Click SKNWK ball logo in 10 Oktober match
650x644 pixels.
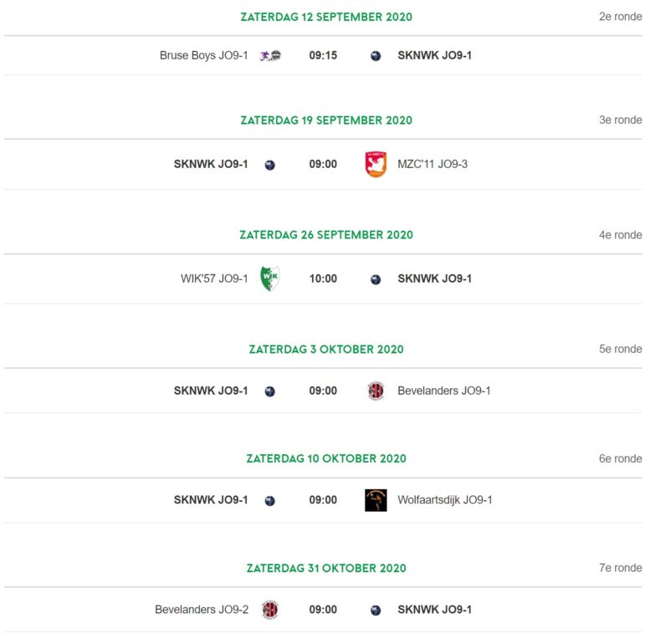(x=270, y=501)
